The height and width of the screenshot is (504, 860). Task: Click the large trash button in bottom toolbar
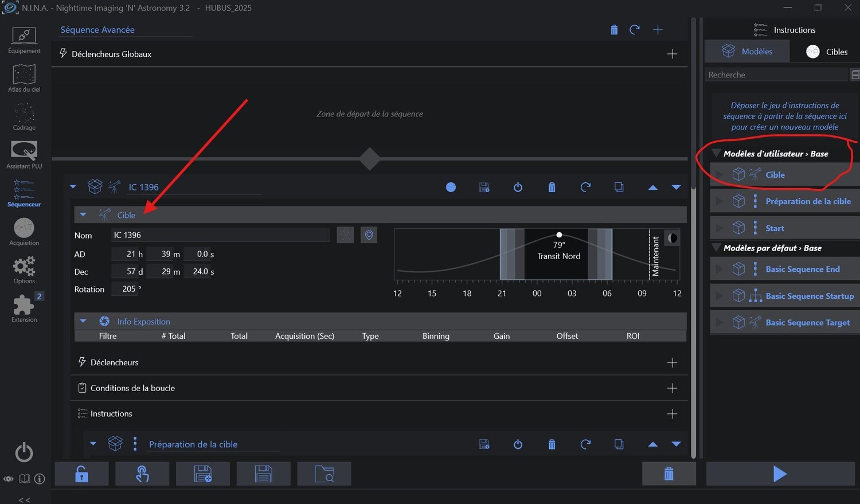coord(669,474)
